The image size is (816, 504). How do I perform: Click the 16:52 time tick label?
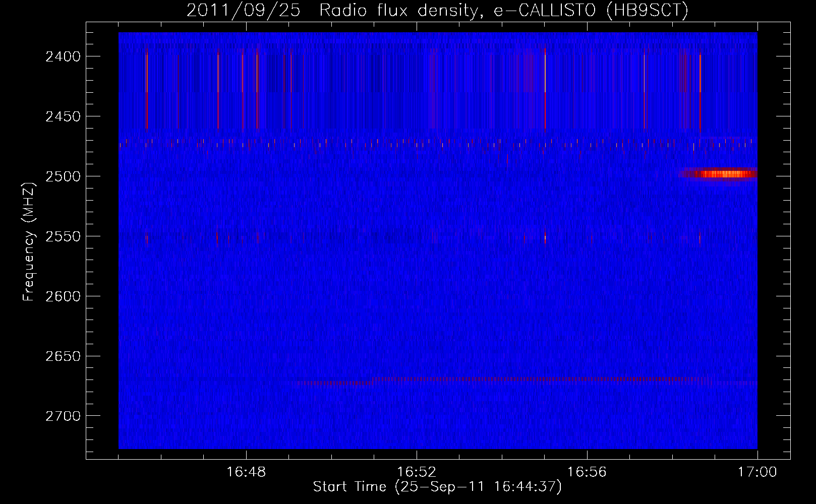pos(417,472)
